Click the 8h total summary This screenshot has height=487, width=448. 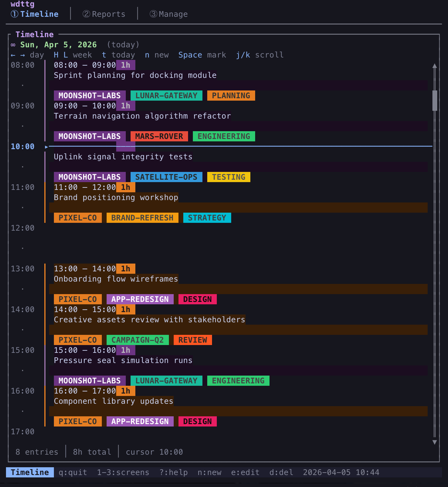92,452
